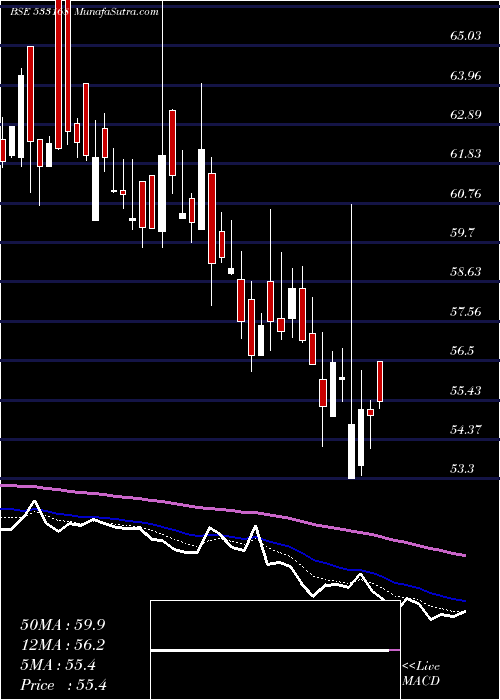
Task: Click the 59.7 price axis label
Action: coord(462,233)
